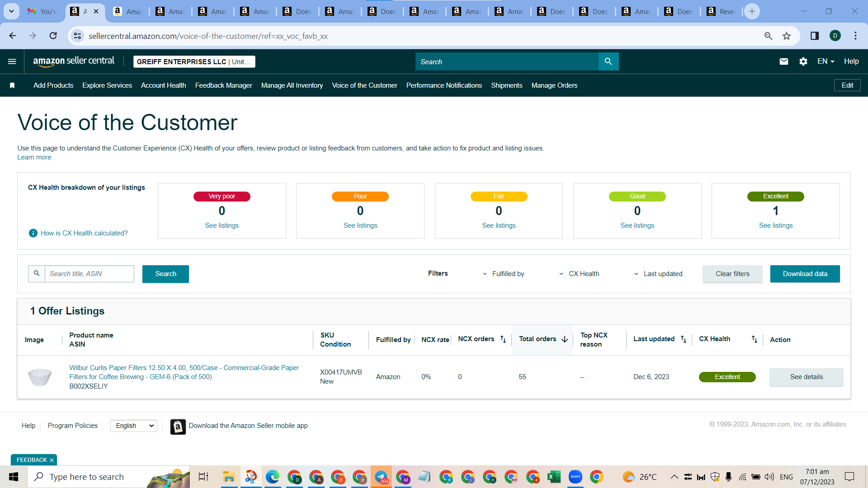This screenshot has width=868, height=488.
Task: Open Zoom from the taskbar
Action: point(576,477)
